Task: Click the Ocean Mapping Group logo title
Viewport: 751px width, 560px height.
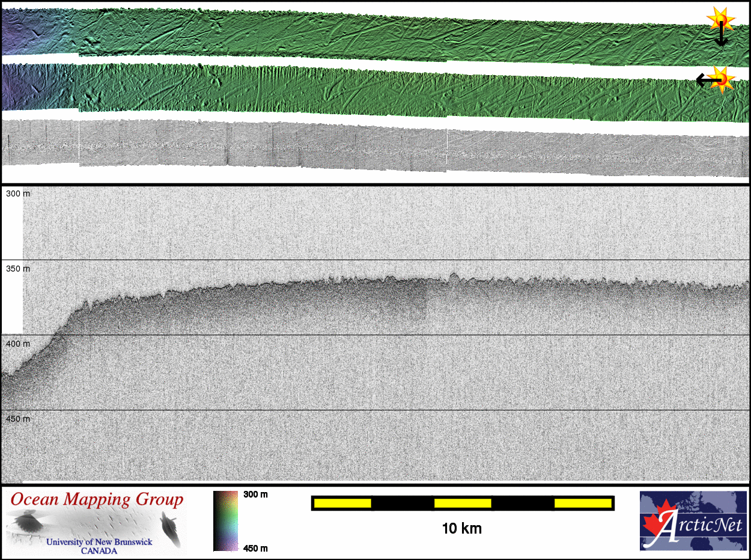Action: click(97, 500)
